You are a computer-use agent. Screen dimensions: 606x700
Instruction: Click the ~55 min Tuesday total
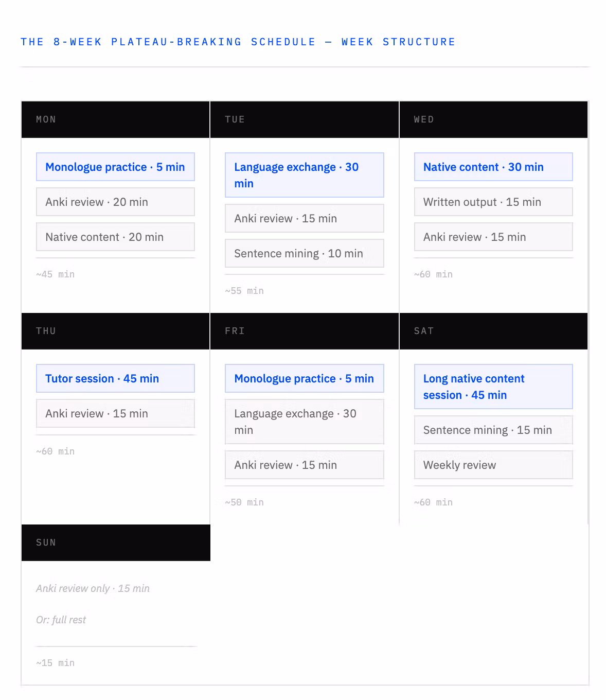[244, 291]
